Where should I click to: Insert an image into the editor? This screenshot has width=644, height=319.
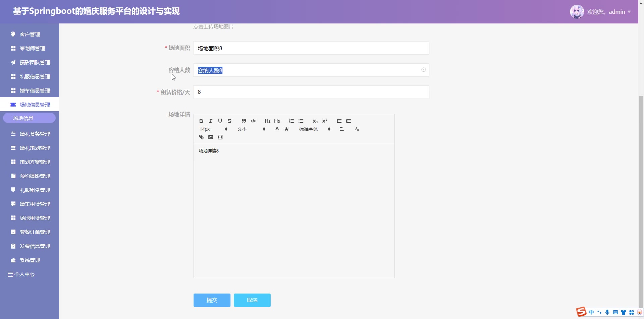click(x=211, y=137)
